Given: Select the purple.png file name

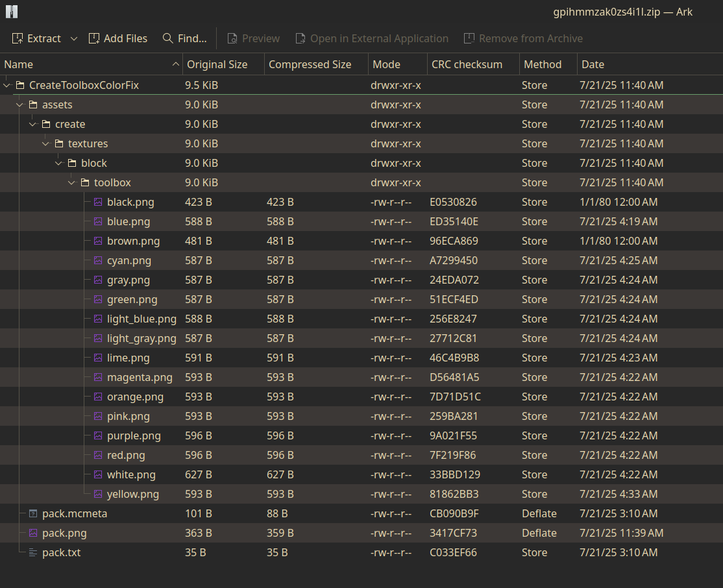Looking at the screenshot, I should pyautogui.click(x=134, y=436).
